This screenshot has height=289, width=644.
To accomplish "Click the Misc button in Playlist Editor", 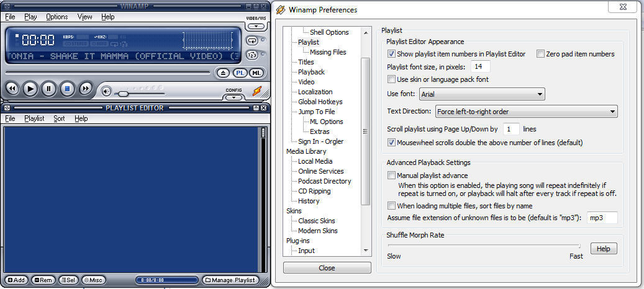I will tap(93, 280).
